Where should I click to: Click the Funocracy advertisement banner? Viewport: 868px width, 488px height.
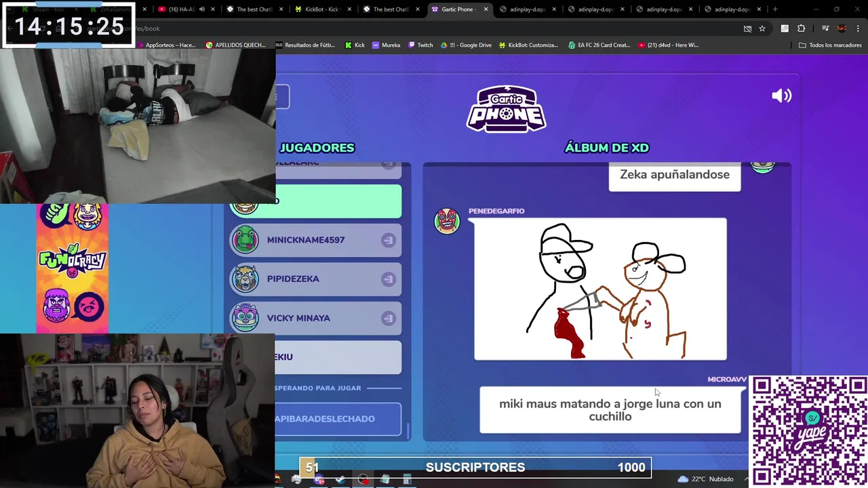pyautogui.click(x=73, y=268)
